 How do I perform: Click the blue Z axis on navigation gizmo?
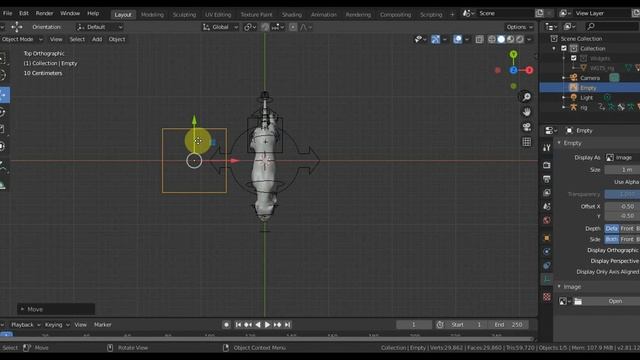click(513, 70)
